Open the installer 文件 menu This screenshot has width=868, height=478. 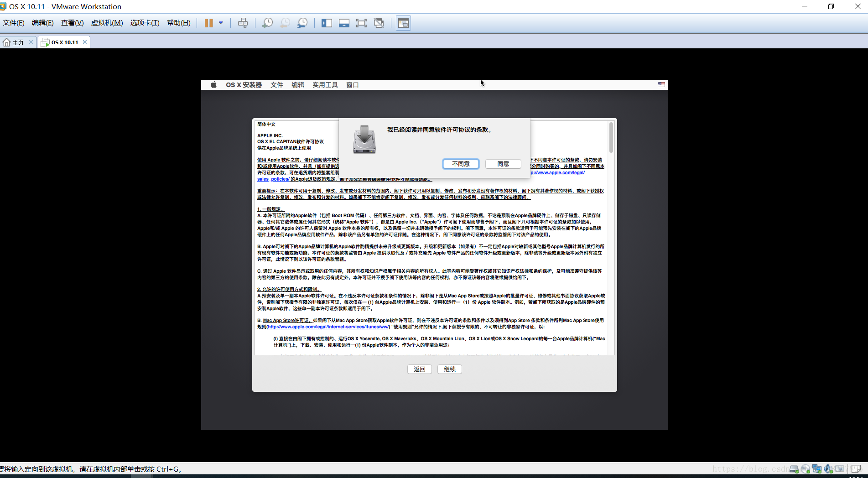pyautogui.click(x=276, y=85)
